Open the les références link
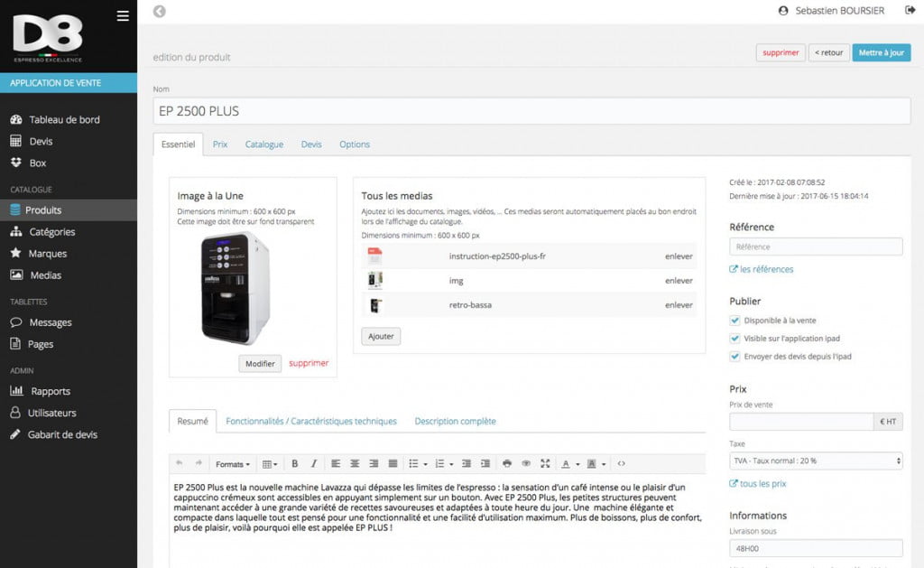Image resolution: width=924 pixels, height=568 pixels. (x=766, y=269)
